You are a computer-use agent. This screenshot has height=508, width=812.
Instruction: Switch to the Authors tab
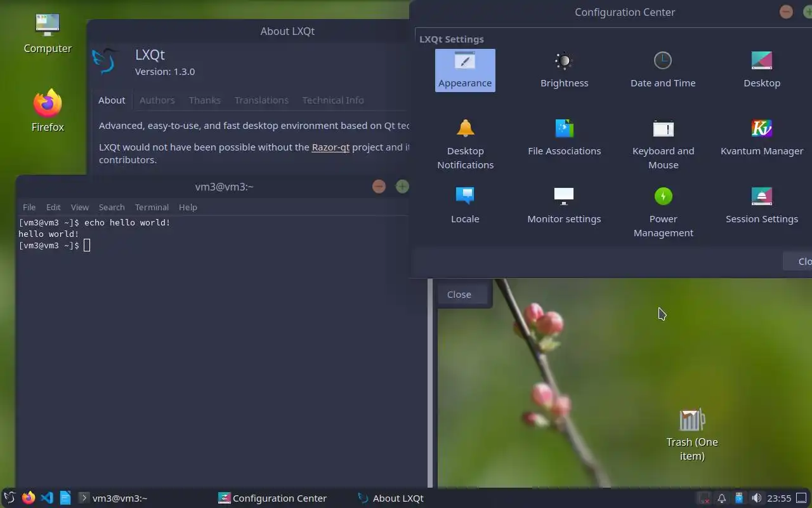[x=157, y=100]
